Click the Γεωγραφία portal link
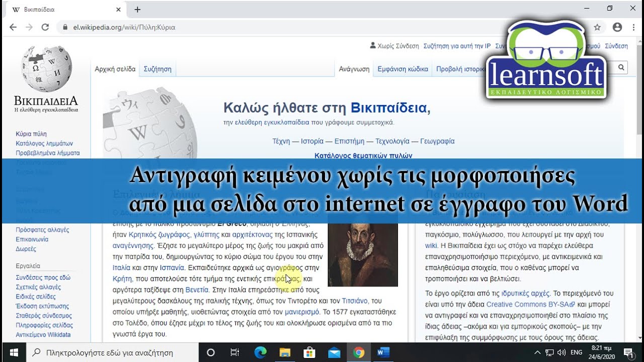Image resolution: width=644 pixels, height=362 pixels. (437, 141)
